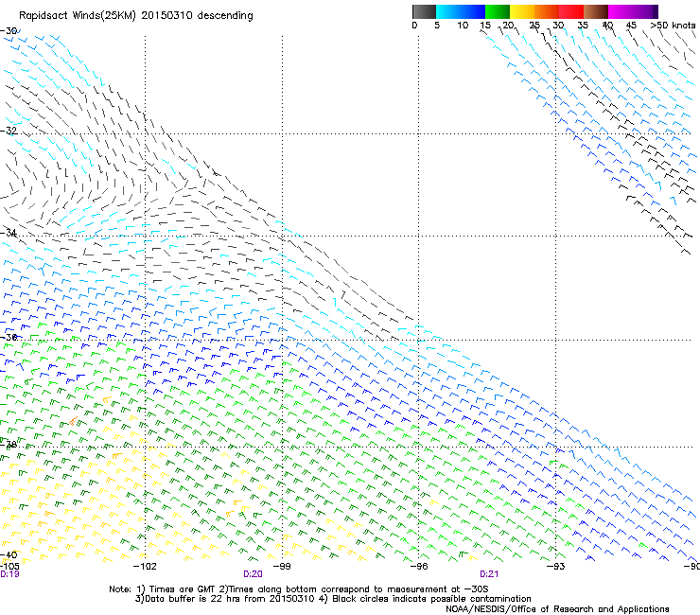Click the latitude label '-32'
Image resolution: width=700 pixels, height=615 pixels.
tap(9, 131)
